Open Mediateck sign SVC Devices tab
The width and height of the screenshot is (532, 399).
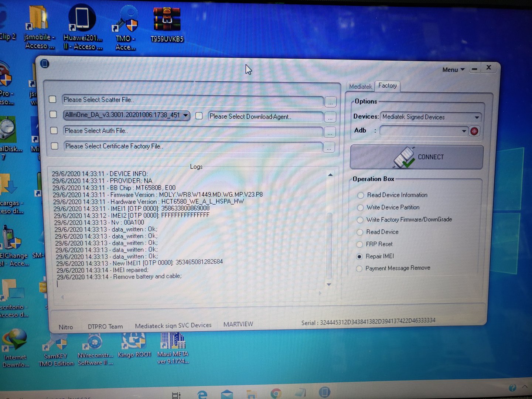[173, 325]
